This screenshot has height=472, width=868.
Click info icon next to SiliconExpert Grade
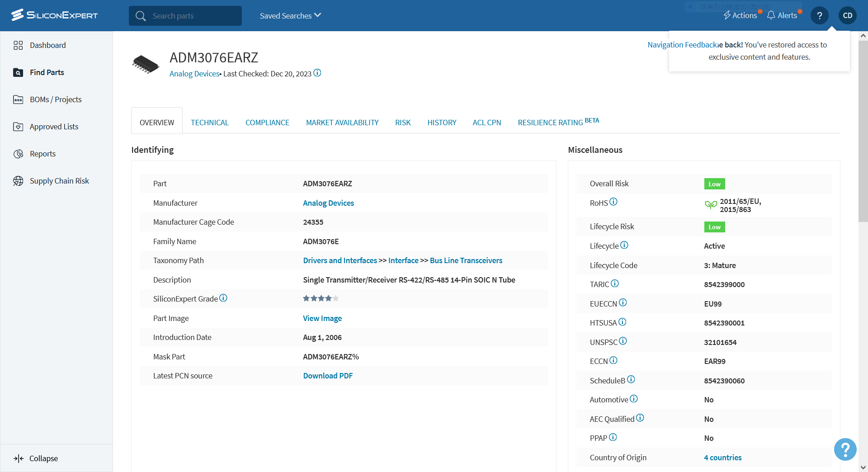(223, 298)
